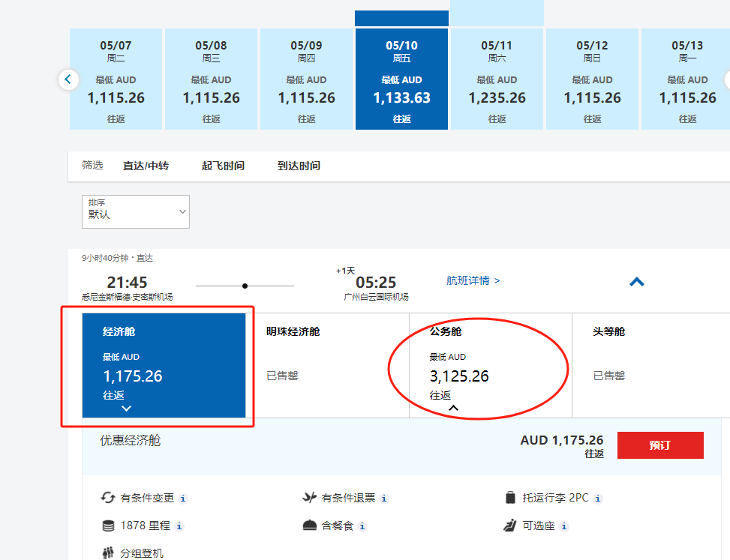This screenshot has width=730, height=560.
Task: Click 悉尼金斯福德·史密斯机场 airport name
Action: tap(127, 297)
